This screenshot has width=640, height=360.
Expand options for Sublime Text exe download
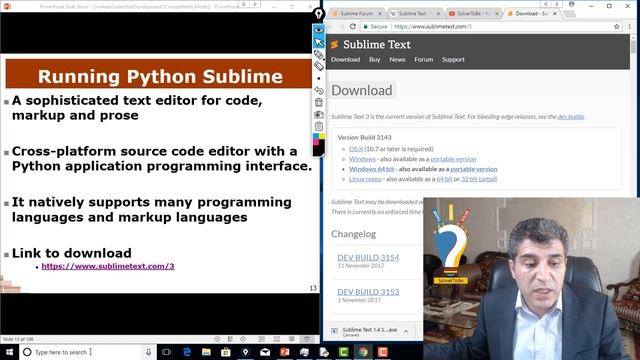click(x=406, y=331)
